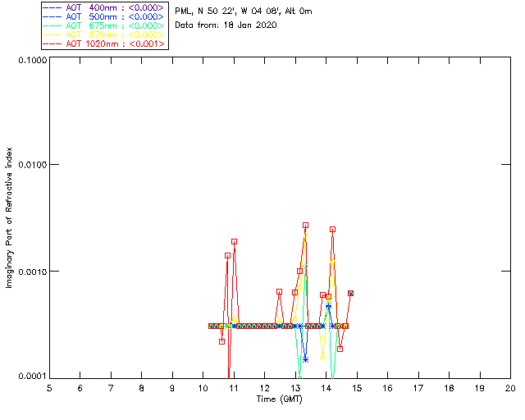Screen dimensions: 525x420
Task: Click the 'Time (GMT)' axis title
Action: tap(280, 399)
